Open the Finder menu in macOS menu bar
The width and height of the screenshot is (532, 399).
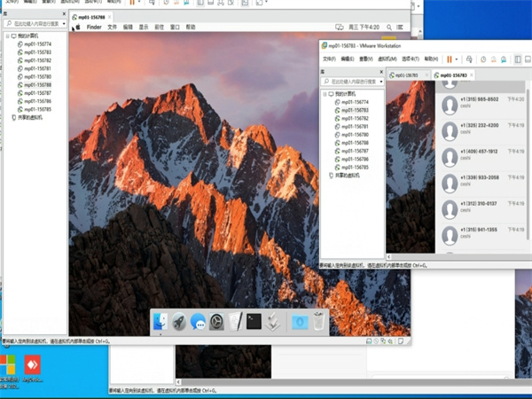93,27
